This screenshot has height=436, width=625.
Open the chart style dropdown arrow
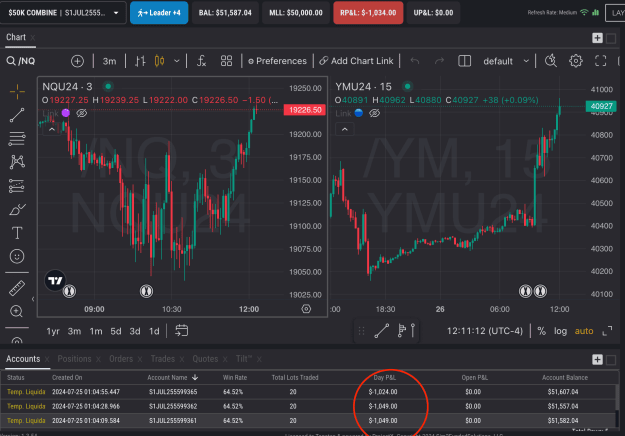tap(177, 61)
